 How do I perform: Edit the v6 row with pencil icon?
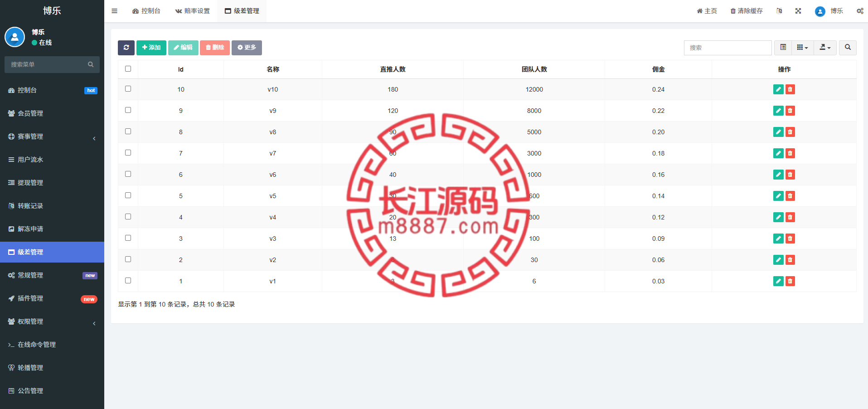pyautogui.click(x=778, y=175)
